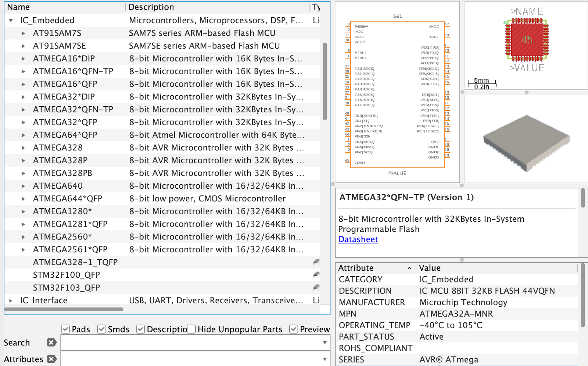Select the ATMEGA640 row
Screen dimensions: 588x366
pos(162,186)
